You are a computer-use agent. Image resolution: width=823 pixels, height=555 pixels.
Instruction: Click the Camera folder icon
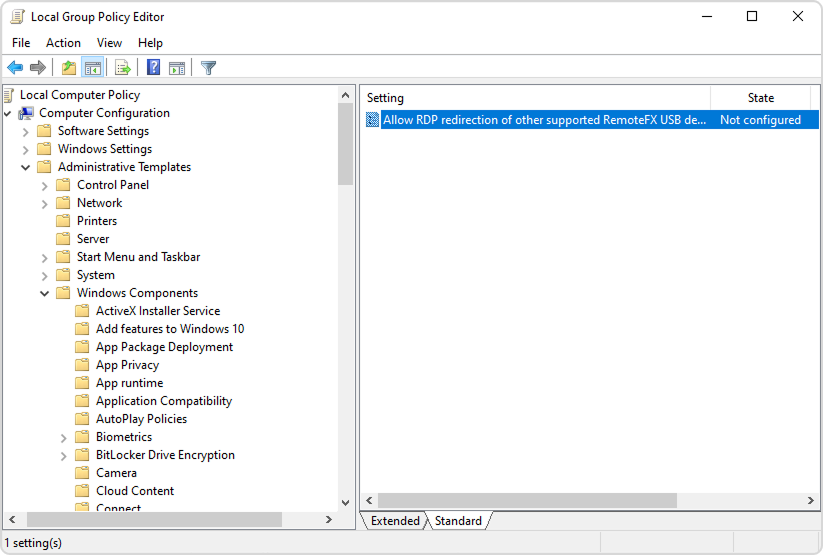(82, 473)
